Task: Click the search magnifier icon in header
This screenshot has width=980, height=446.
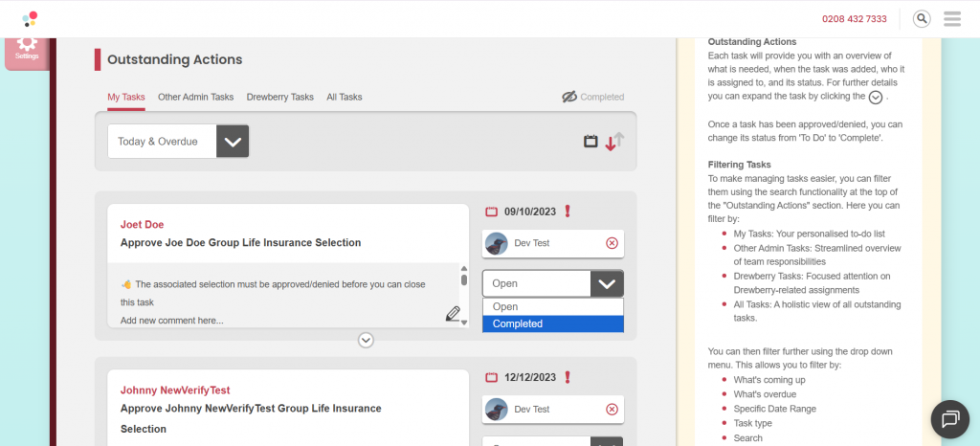Action: tap(921, 18)
